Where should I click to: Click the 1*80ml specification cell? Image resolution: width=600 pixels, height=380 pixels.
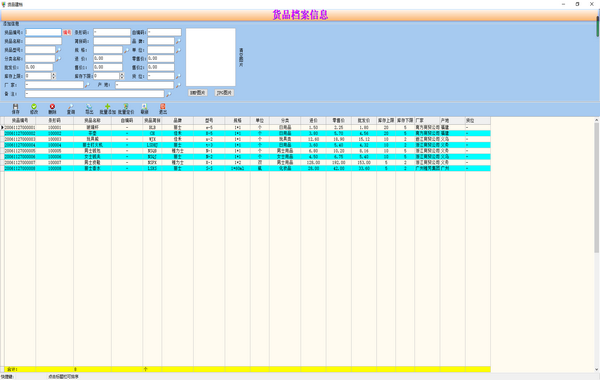click(238, 168)
